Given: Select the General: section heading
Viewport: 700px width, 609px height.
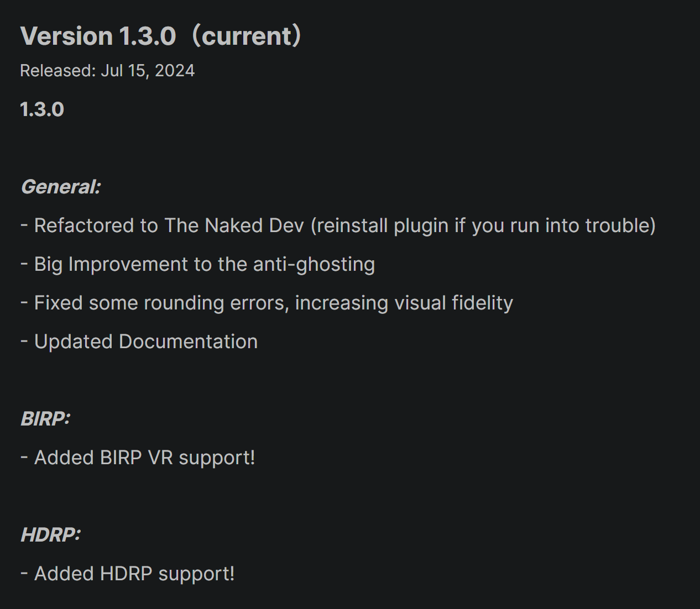Looking at the screenshot, I should (61, 187).
